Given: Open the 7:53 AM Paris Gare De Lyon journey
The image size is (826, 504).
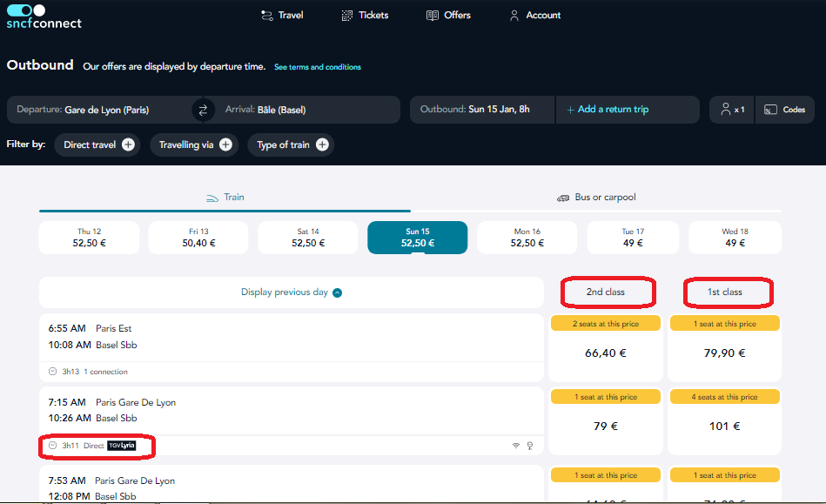Looking at the screenshot, I should point(292,483).
